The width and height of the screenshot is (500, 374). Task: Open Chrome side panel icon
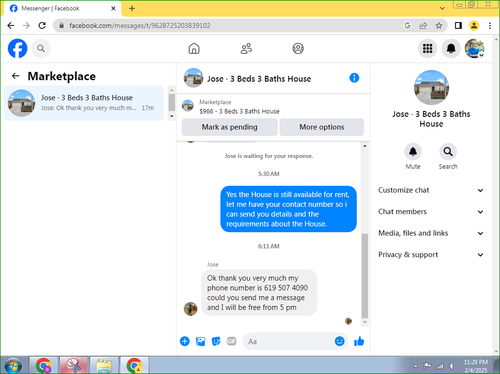458,26
